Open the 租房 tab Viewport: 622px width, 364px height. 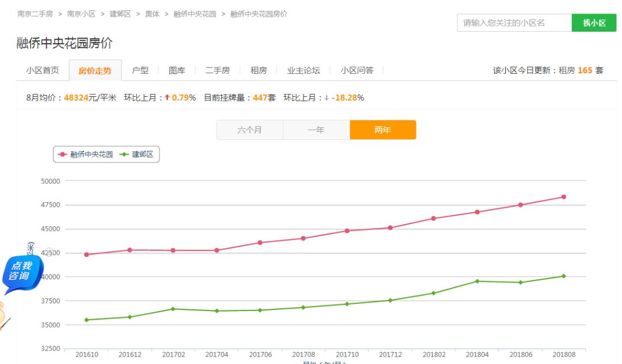(x=258, y=70)
